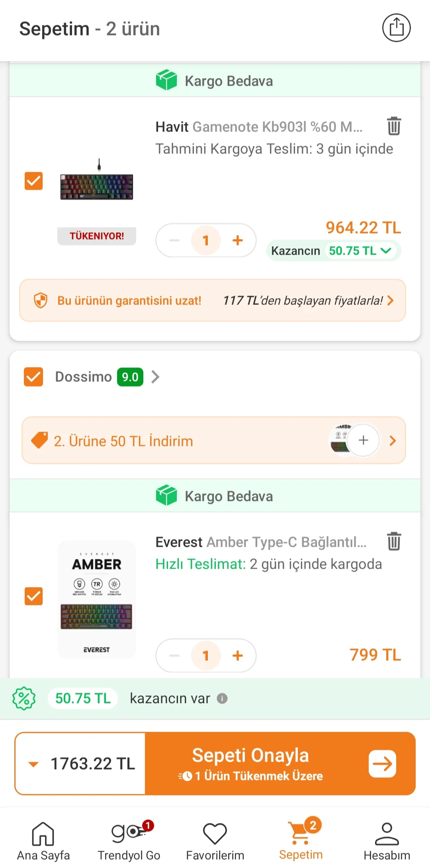This screenshot has width=430, height=868.
Task: Remove Everest Amber keyboard with trash icon
Action: coord(394,541)
